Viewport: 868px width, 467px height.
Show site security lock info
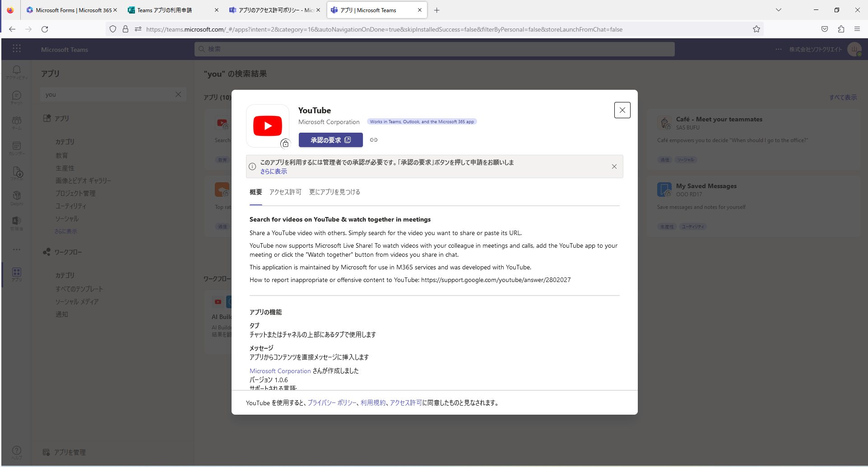(125, 29)
